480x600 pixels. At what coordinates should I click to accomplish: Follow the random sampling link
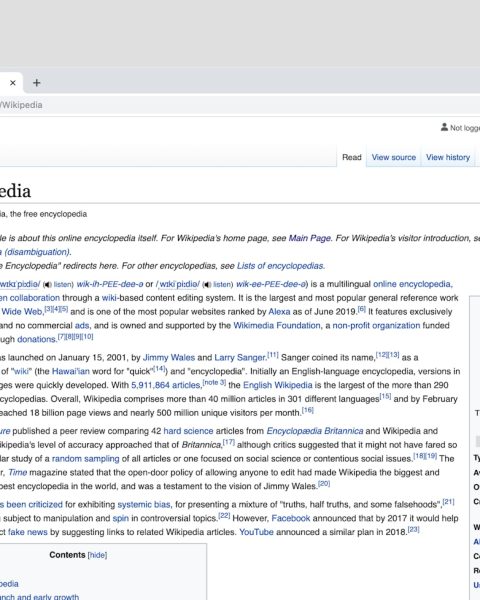pos(85,458)
